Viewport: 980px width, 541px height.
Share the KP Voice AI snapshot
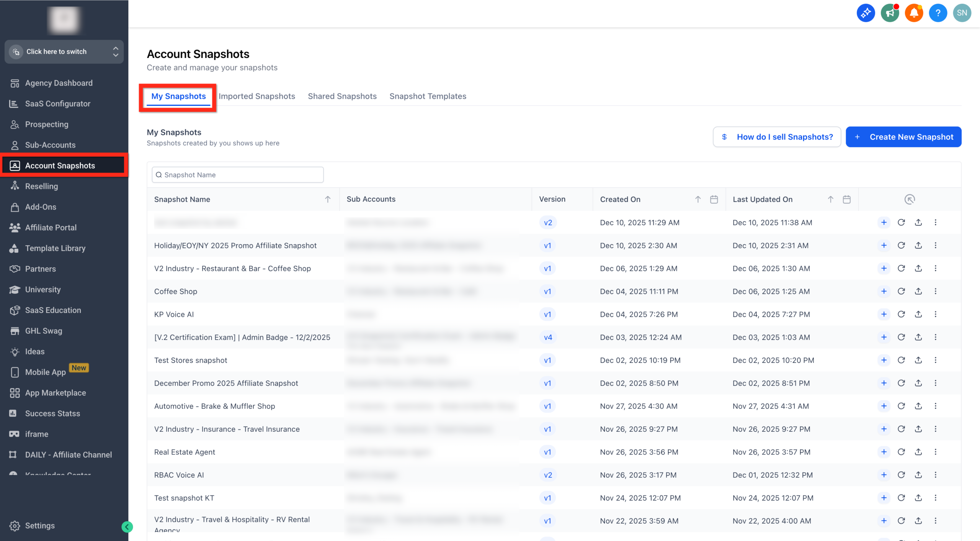(x=919, y=314)
